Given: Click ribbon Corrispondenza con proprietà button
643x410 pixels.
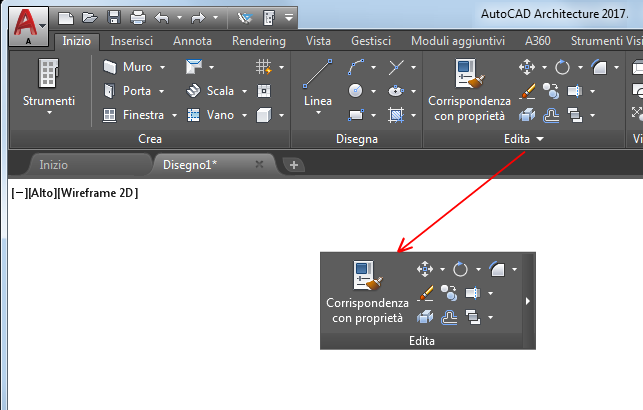Looking at the screenshot, I should tap(470, 90).
